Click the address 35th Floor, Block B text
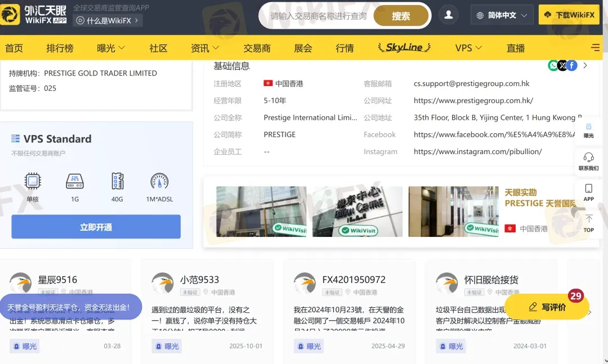 pos(498,118)
